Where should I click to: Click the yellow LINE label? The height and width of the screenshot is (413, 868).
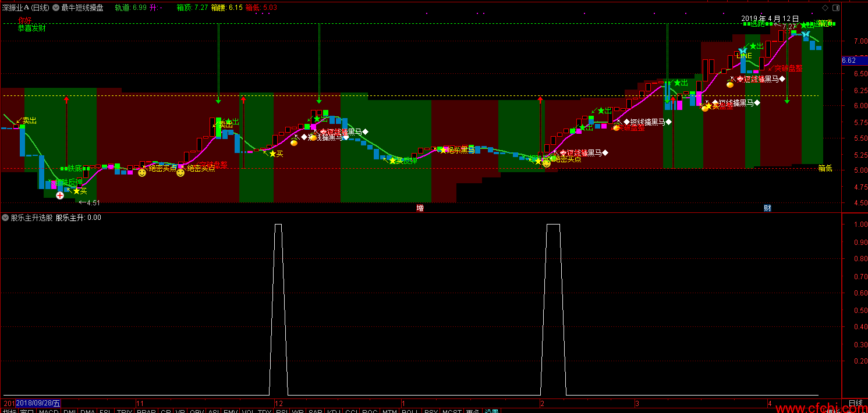[744, 56]
